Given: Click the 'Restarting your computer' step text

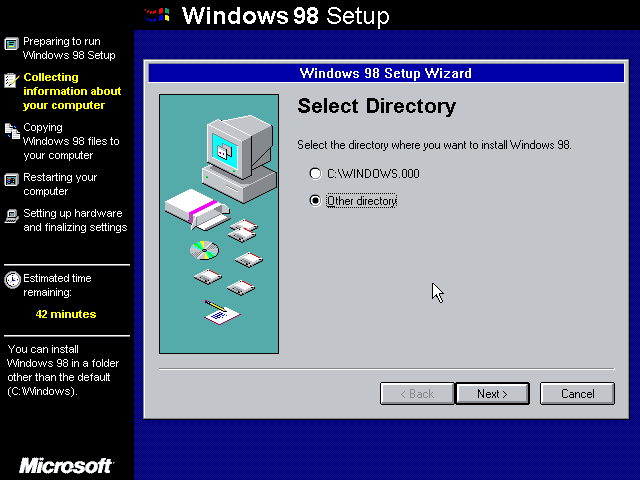Looking at the screenshot, I should 60,184.
